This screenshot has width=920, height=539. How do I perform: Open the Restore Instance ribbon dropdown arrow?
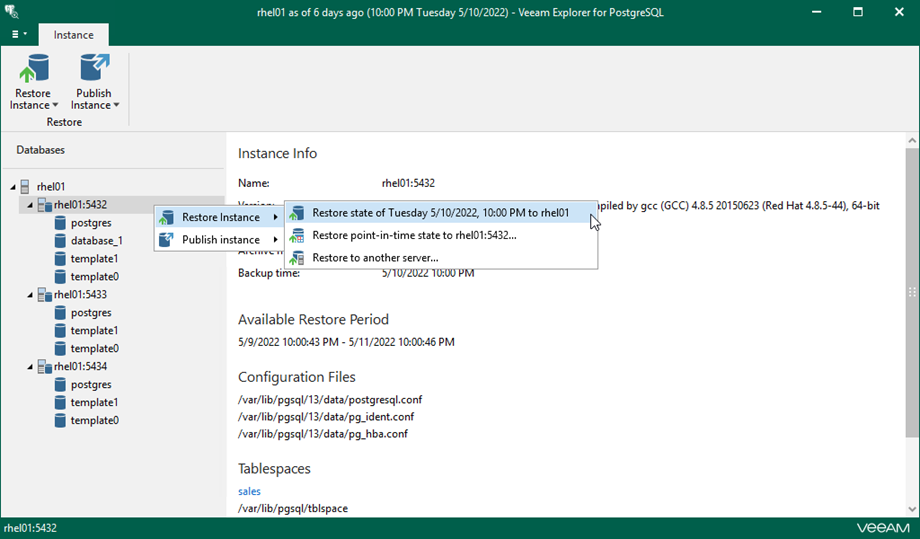[x=55, y=106]
